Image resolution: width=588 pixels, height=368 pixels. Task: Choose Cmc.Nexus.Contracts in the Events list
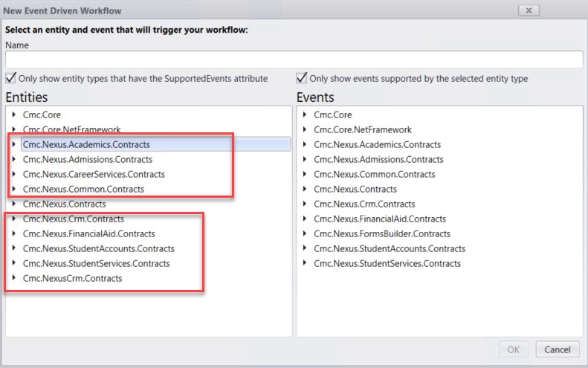pos(355,190)
